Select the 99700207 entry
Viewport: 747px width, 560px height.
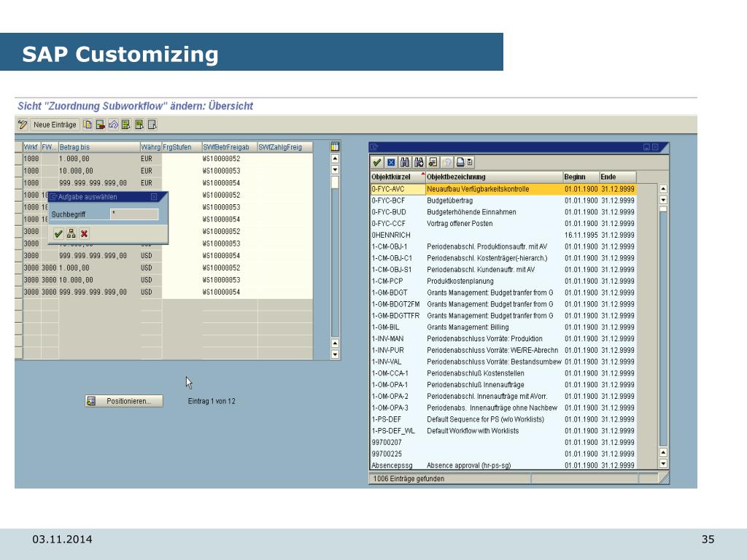[503, 443]
